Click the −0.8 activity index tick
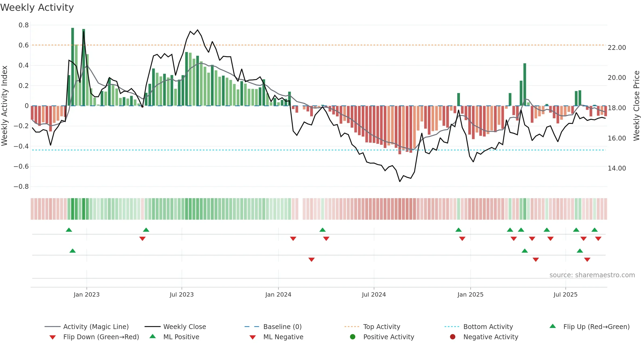Viewport: 644px width, 362px height. (x=21, y=187)
